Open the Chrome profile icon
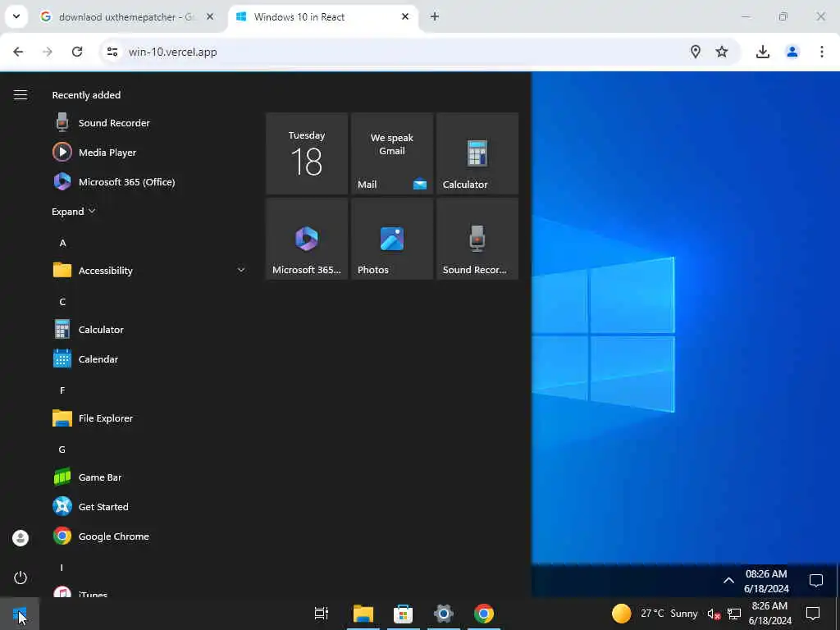The width and height of the screenshot is (840, 630). 792,52
